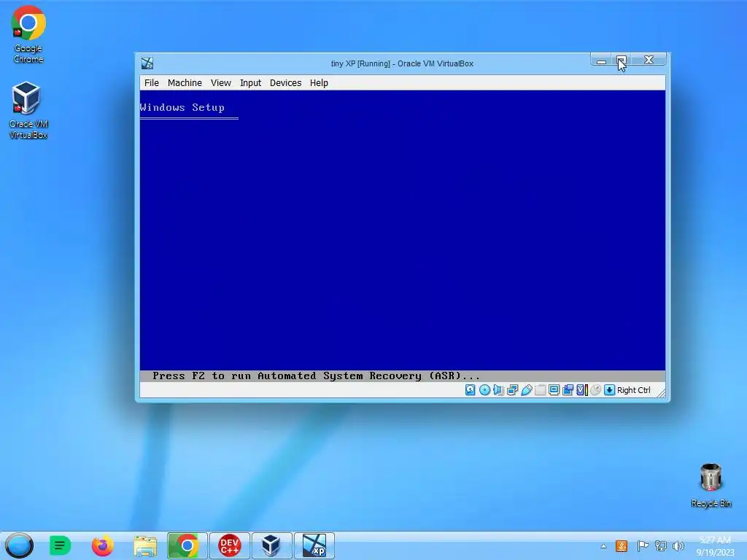747x560 pixels.
Task: Launch Firefox from the taskbar
Action: [x=102, y=545]
